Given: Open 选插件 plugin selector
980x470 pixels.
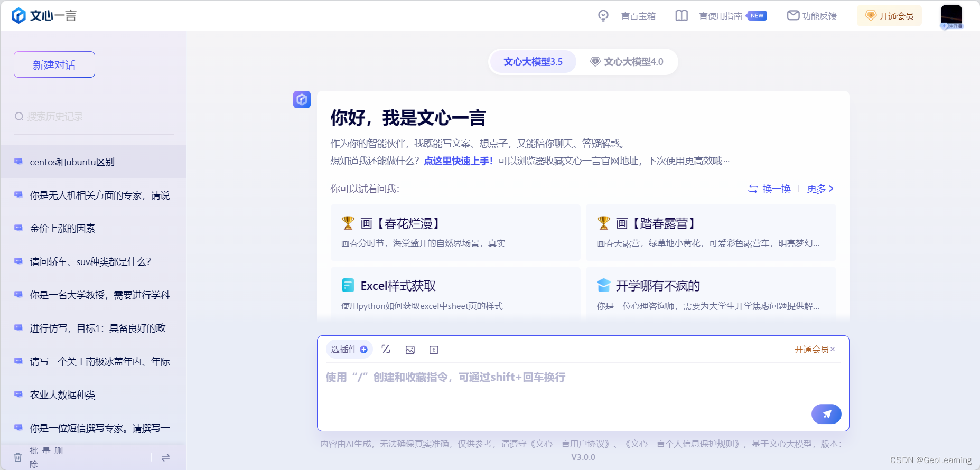Looking at the screenshot, I should (349, 350).
